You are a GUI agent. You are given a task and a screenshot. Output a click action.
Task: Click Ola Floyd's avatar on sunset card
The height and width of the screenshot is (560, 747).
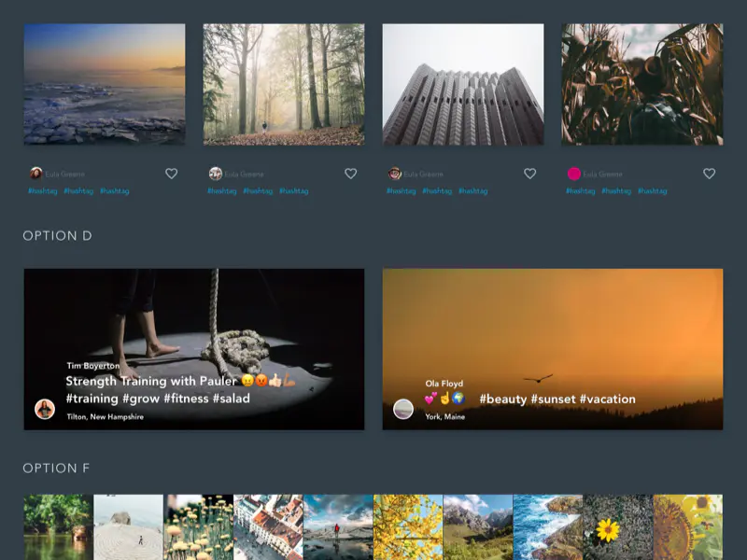coord(403,409)
